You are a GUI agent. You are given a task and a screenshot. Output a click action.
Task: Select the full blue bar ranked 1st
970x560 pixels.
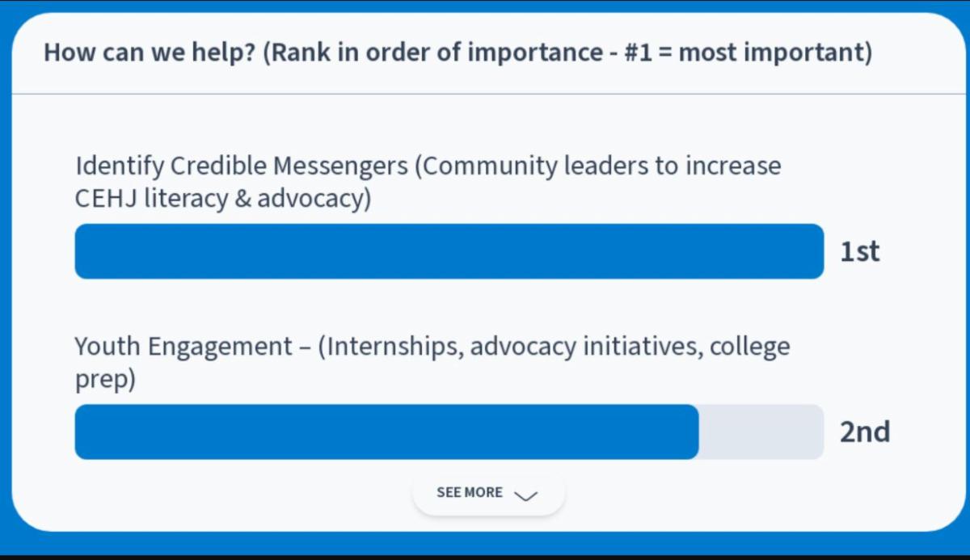(449, 251)
